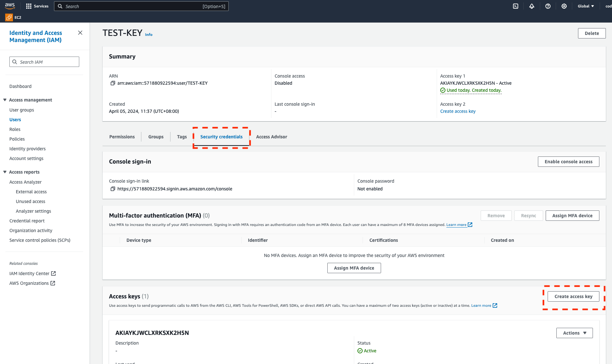
Task: Click the Create access key button
Action: point(573,296)
